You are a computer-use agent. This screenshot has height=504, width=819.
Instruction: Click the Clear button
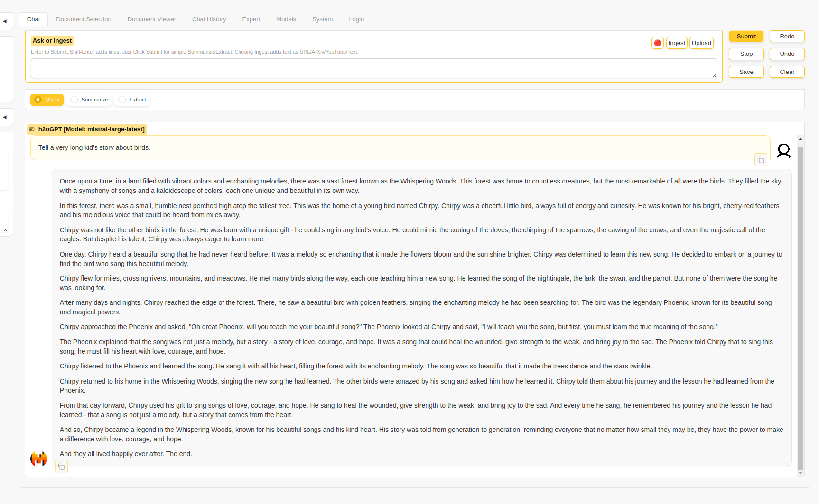click(787, 72)
